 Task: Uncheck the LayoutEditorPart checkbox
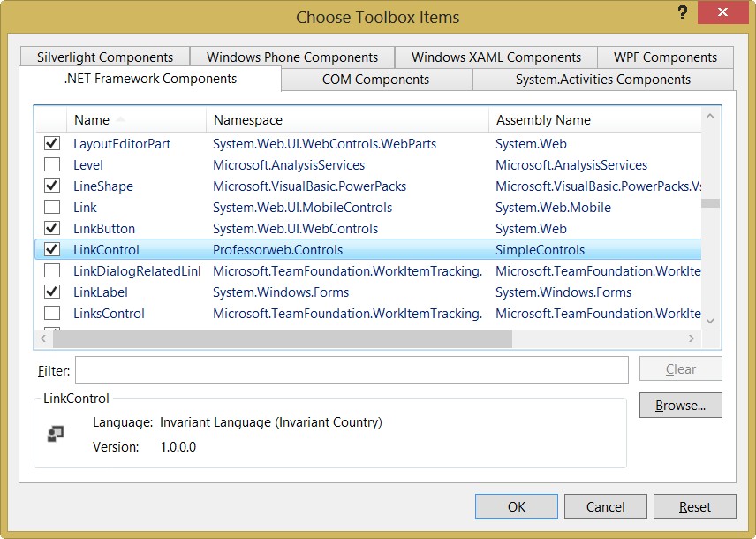click(x=52, y=143)
